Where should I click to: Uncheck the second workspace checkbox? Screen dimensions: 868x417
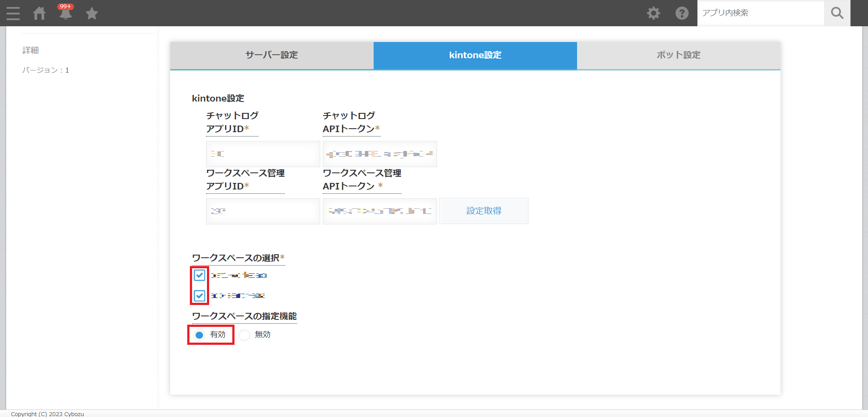pyautogui.click(x=199, y=296)
